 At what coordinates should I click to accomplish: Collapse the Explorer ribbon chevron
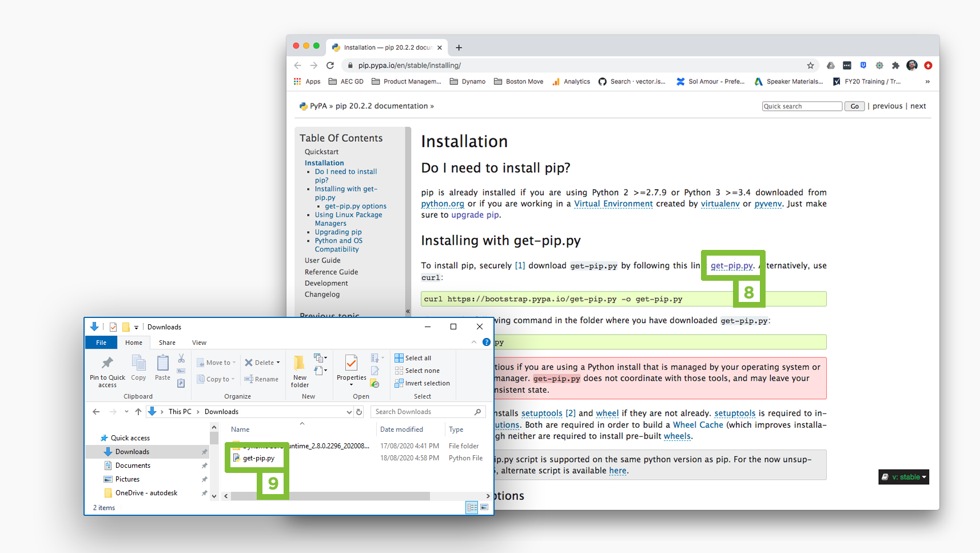click(474, 342)
